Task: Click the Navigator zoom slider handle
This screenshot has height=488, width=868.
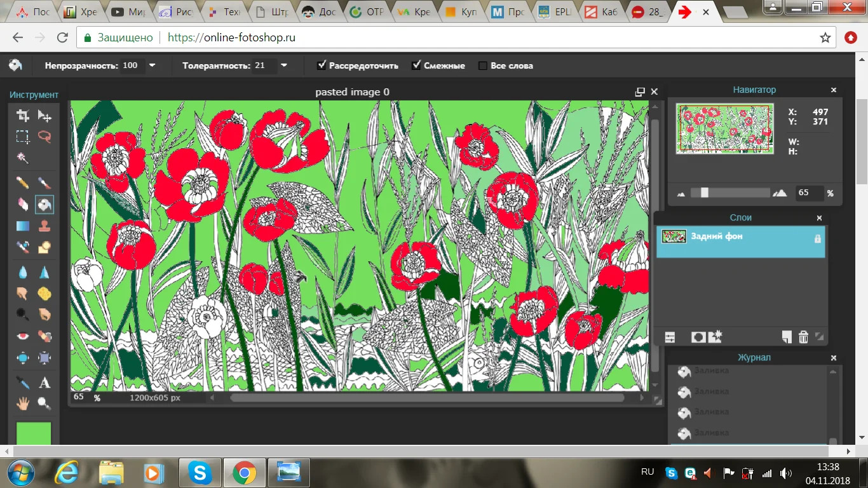Action: click(704, 193)
